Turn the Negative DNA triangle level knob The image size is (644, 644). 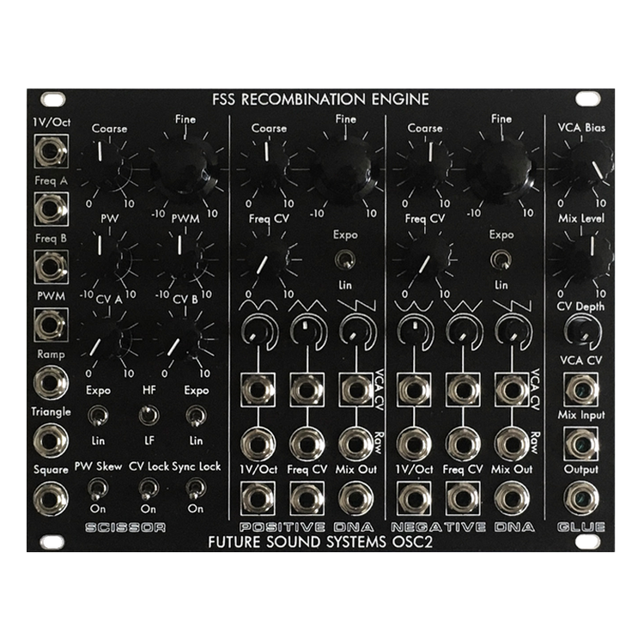[464, 331]
